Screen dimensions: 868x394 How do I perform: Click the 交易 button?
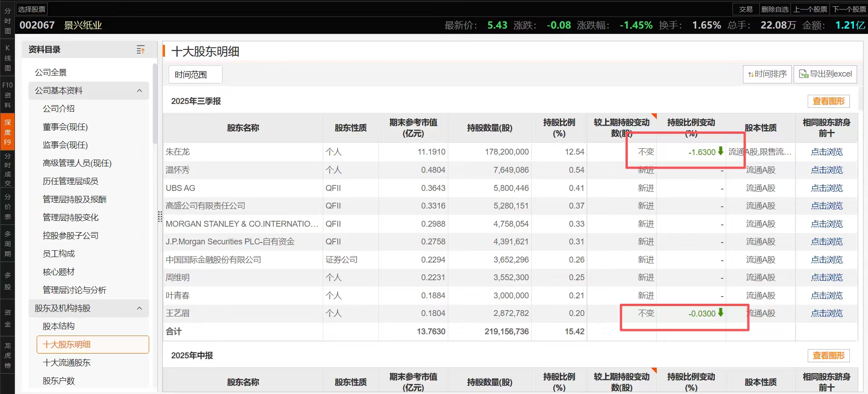tap(746, 9)
